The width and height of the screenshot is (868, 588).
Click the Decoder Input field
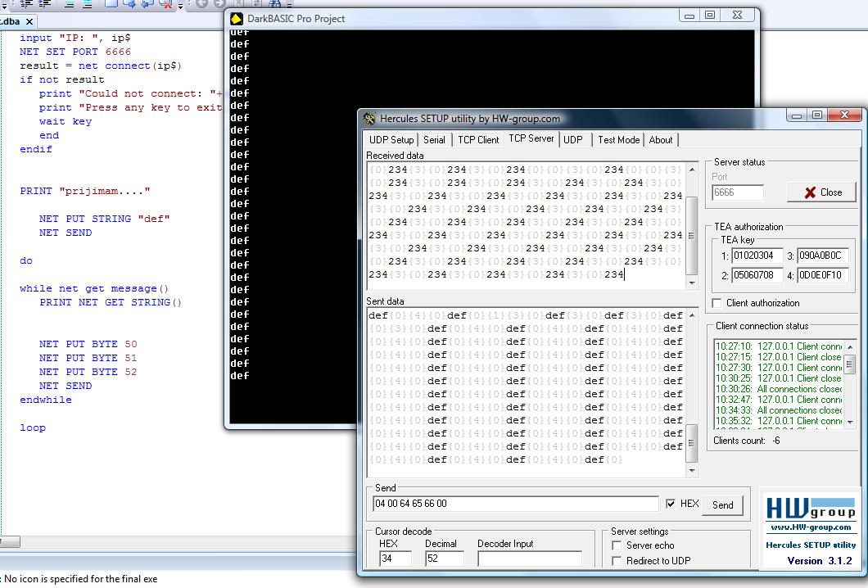[x=529, y=559]
